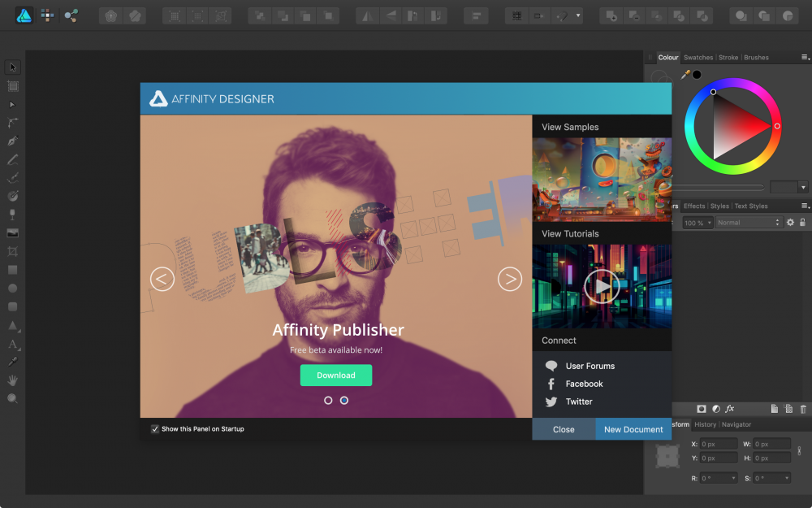Select the Artistic Text tool
This screenshot has width=812, height=508.
(12, 345)
